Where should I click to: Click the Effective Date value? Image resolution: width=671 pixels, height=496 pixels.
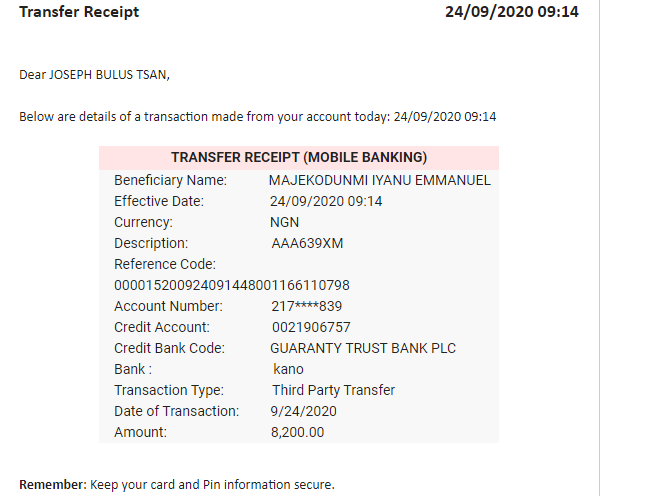[326, 201]
